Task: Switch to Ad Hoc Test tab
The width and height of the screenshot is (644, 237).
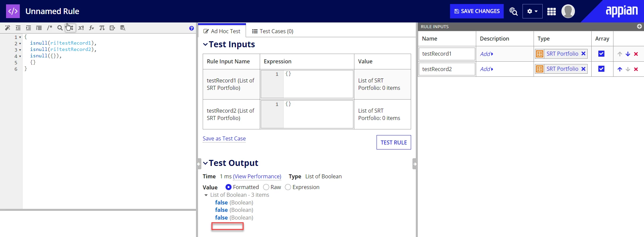Action: (x=222, y=31)
